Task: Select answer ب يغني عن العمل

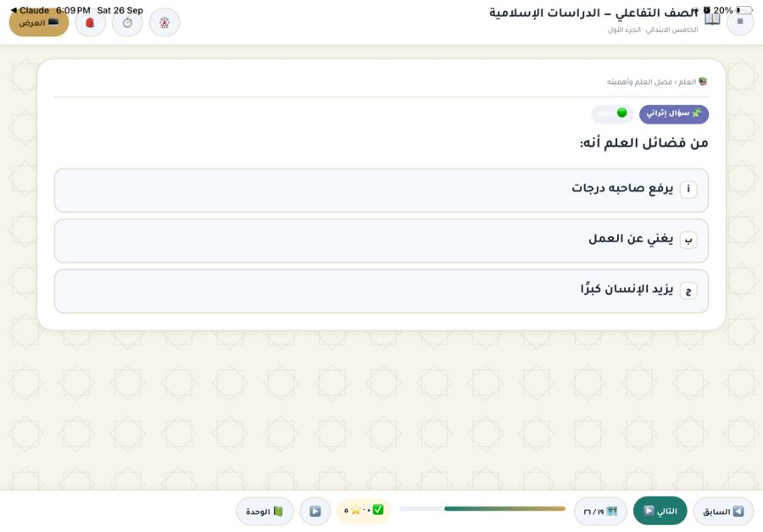Action: 381,241
